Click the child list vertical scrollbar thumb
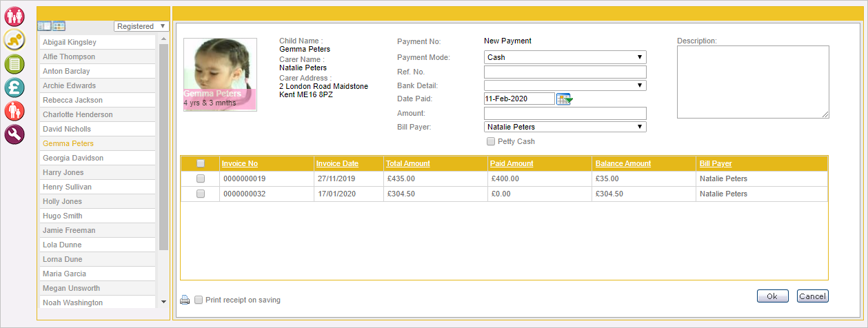Screen dimensions: 868x328 click(163, 147)
